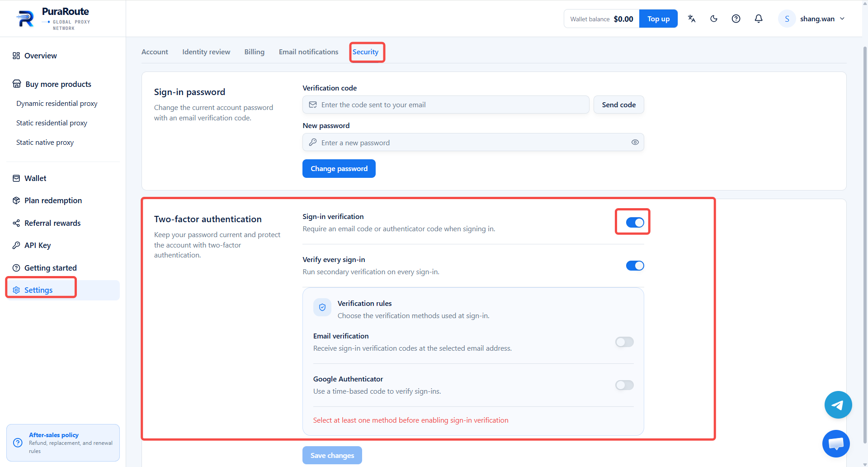Toggle Sign-in verification switch

[x=635, y=222]
